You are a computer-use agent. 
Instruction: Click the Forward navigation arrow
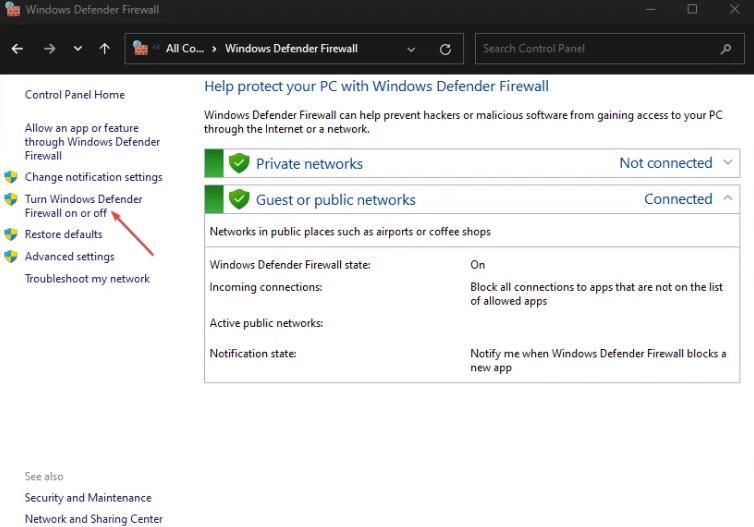click(49, 49)
